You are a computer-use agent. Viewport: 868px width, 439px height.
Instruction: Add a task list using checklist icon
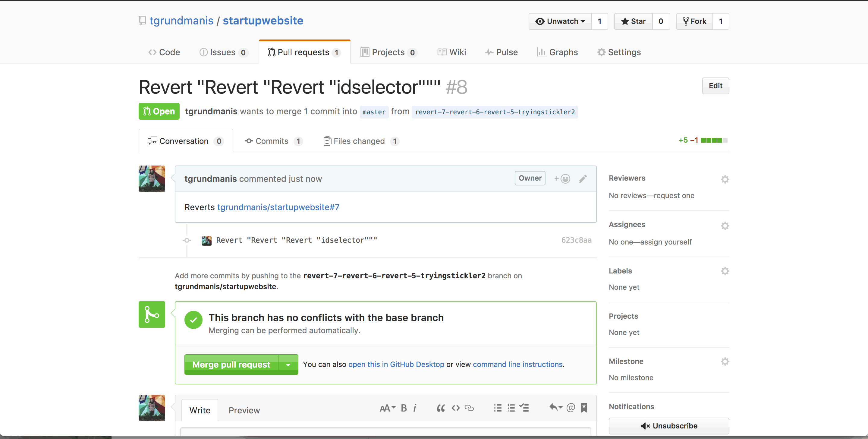point(524,408)
